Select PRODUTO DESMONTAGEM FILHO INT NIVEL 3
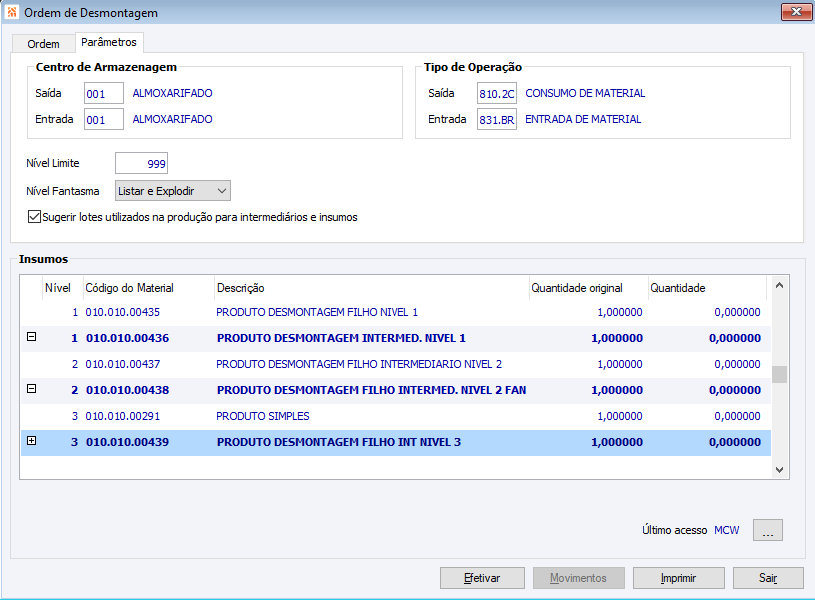 (339, 442)
